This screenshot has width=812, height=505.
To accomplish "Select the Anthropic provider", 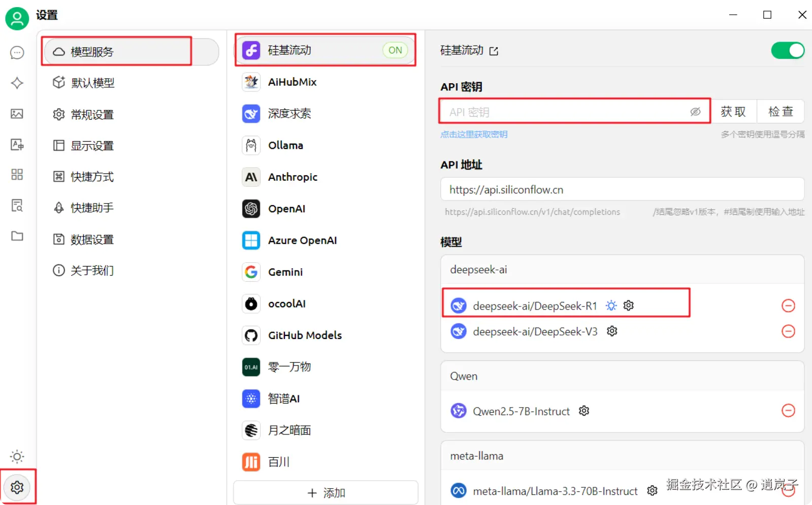I will [325, 177].
